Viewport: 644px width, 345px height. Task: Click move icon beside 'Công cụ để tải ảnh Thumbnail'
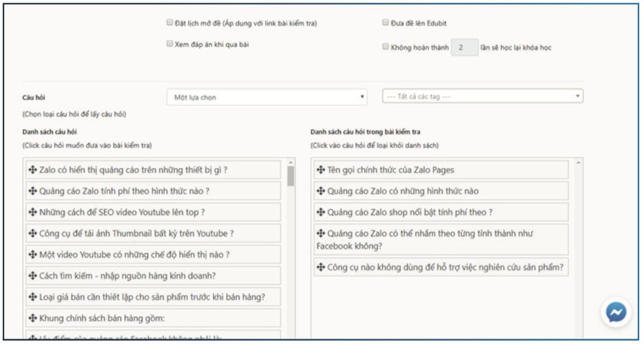point(33,233)
